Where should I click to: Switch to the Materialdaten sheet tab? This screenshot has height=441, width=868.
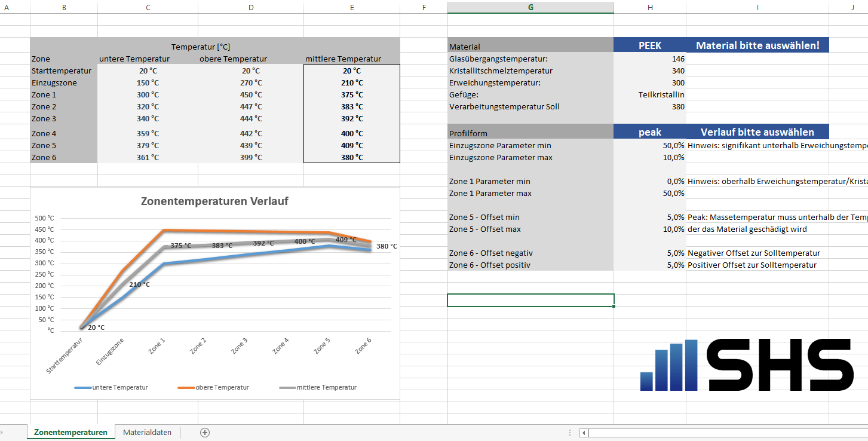pyautogui.click(x=147, y=433)
